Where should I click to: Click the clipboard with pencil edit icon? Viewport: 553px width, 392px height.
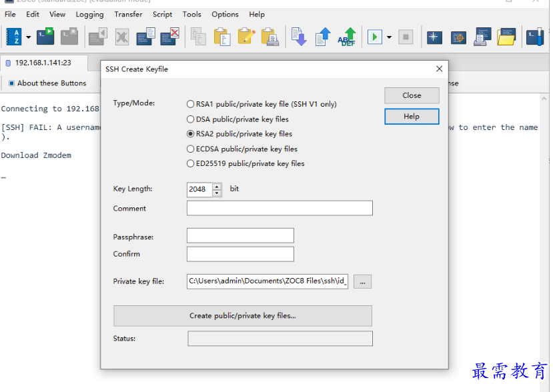[x=246, y=36]
